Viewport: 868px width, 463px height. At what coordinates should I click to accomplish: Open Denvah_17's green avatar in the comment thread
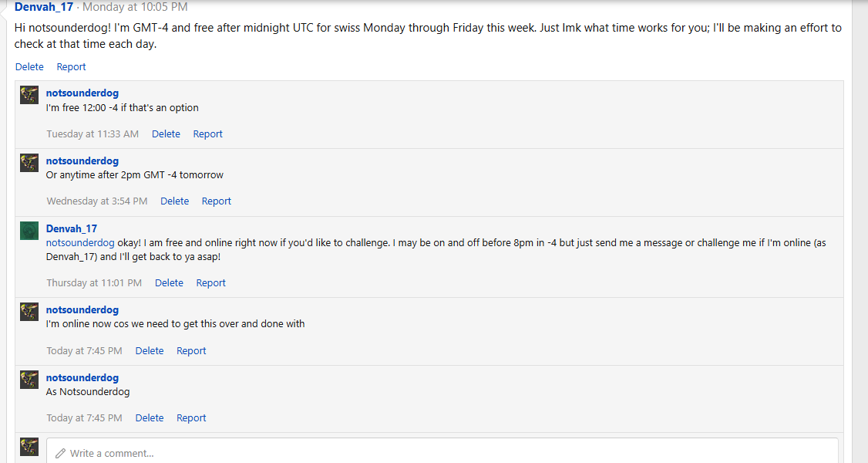coord(29,230)
